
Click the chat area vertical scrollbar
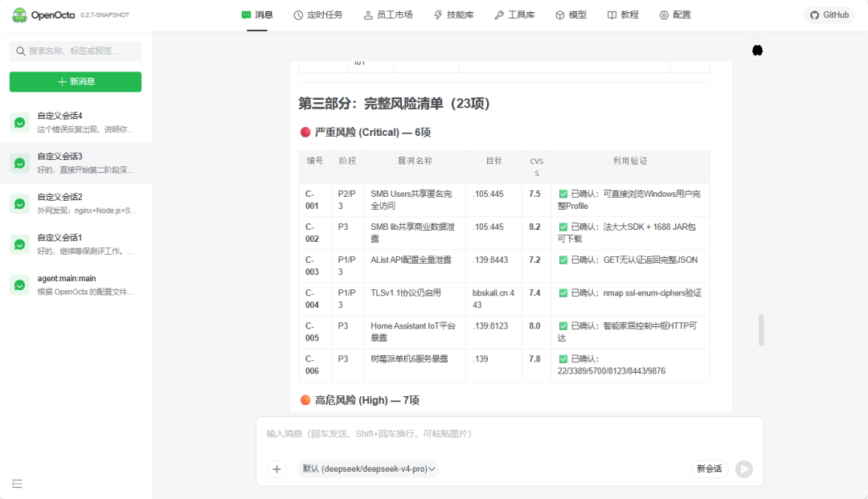pos(761,329)
